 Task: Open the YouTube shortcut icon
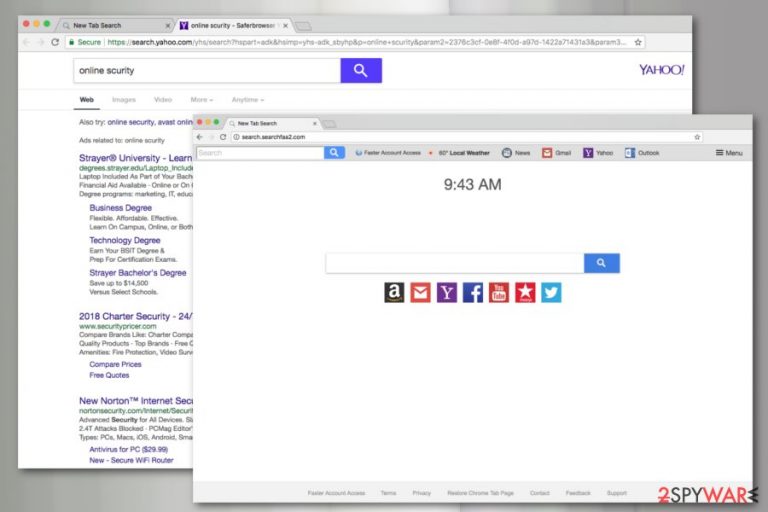[499, 293]
